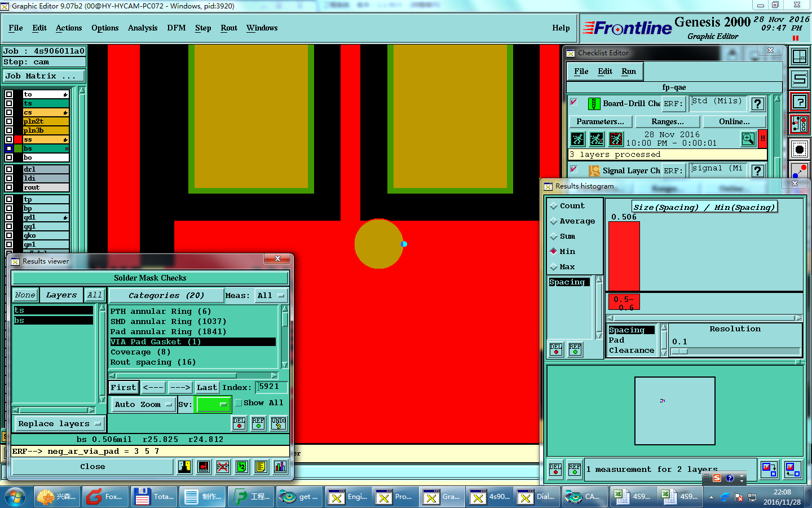Screen dimensions: 812x508
Task: Select SMD annular Ring (1037) category
Action: point(192,321)
